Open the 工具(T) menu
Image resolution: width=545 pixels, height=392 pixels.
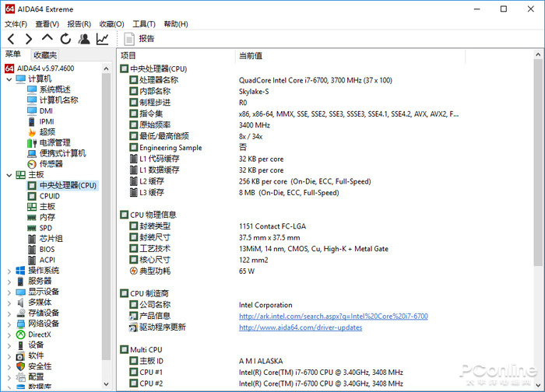coord(143,24)
